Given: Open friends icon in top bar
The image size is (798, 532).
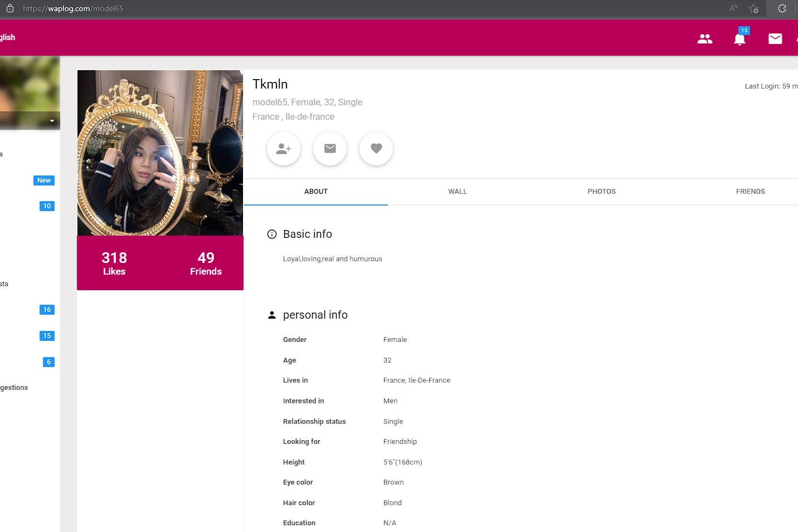Looking at the screenshot, I should (x=705, y=38).
